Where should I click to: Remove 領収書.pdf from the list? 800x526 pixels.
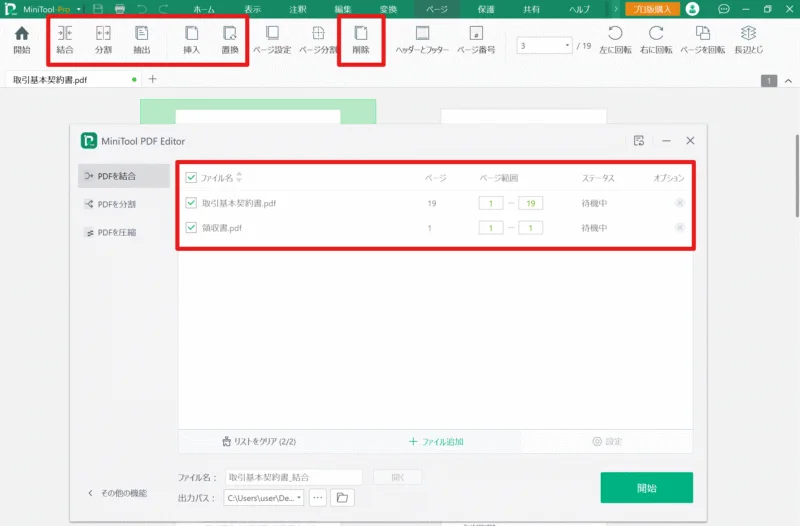tap(680, 228)
